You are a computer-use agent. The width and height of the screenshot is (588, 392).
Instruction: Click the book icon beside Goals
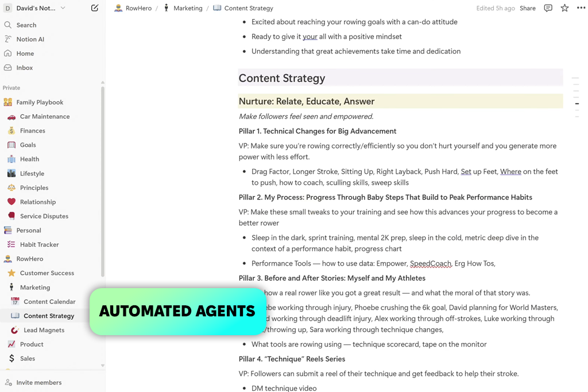point(11,145)
